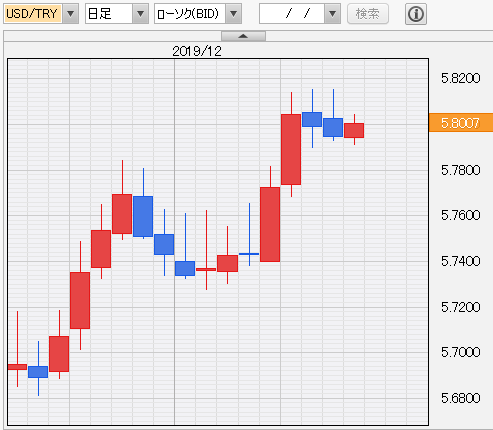Viewport: 493px width, 430px height.
Task: Open the USD/TRY currency pair dropdown
Action: coord(71,14)
